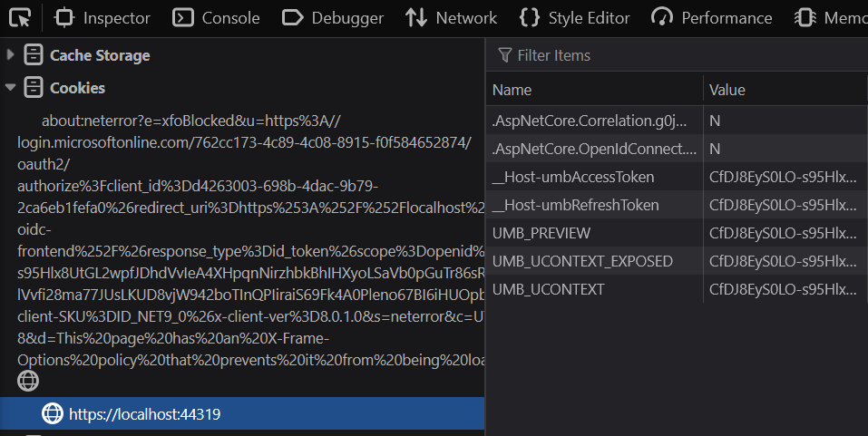Open the Memory panel
The image size is (868, 436).
830,18
